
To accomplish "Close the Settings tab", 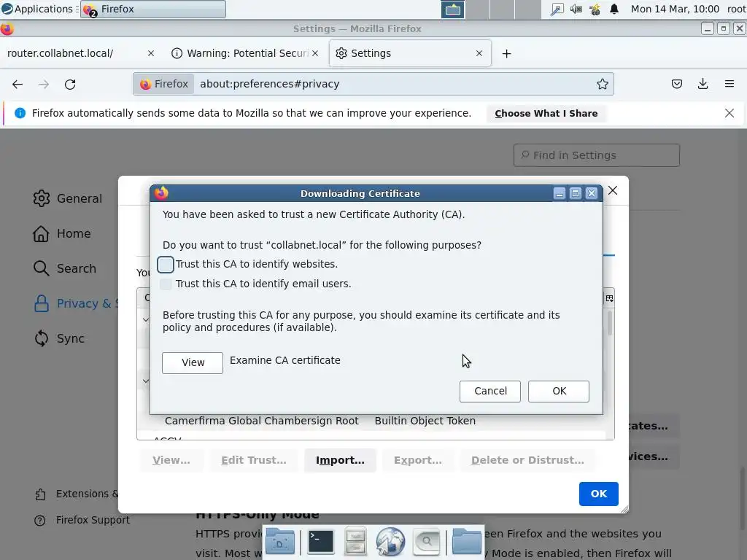I will click(479, 53).
